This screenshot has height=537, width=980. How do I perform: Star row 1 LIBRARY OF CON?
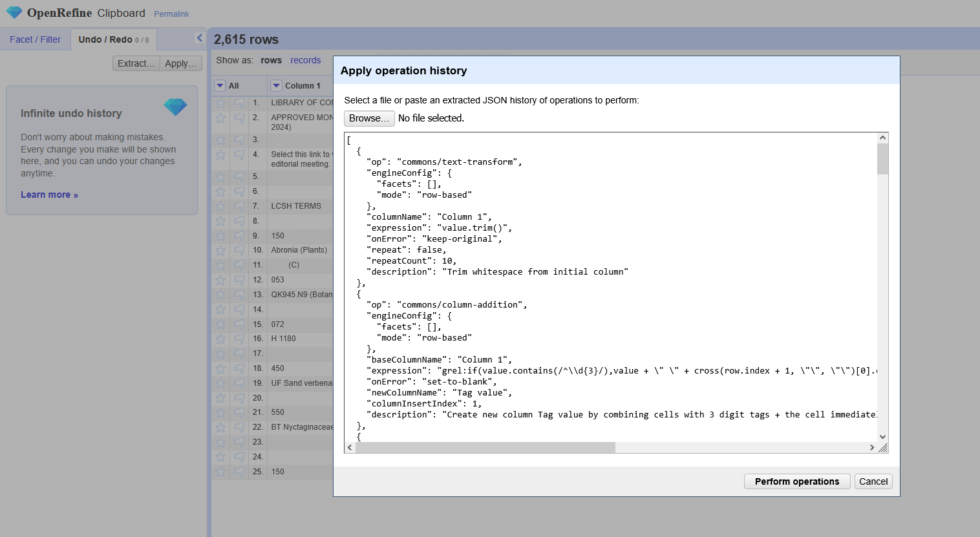[x=220, y=103]
